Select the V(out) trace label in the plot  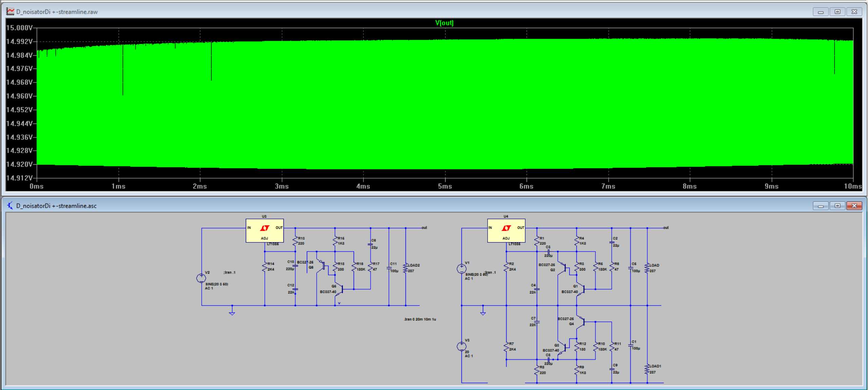pyautogui.click(x=444, y=23)
